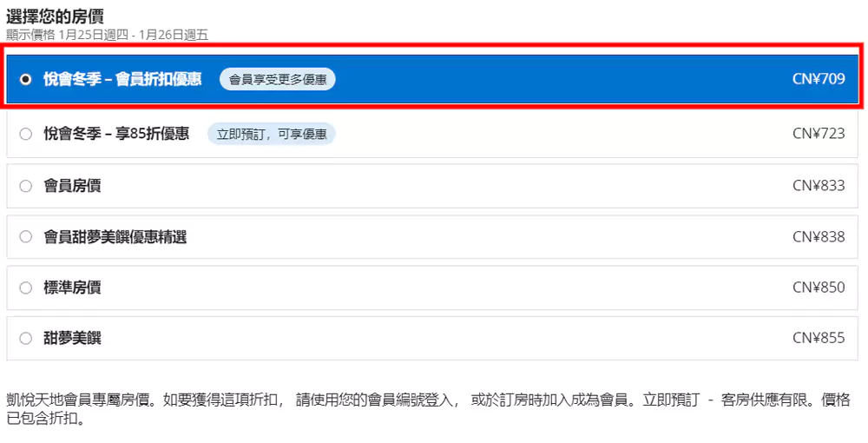This screenshot has height=443, width=868.
Task: Click the CN¥709 price
Action: [819, 79]
